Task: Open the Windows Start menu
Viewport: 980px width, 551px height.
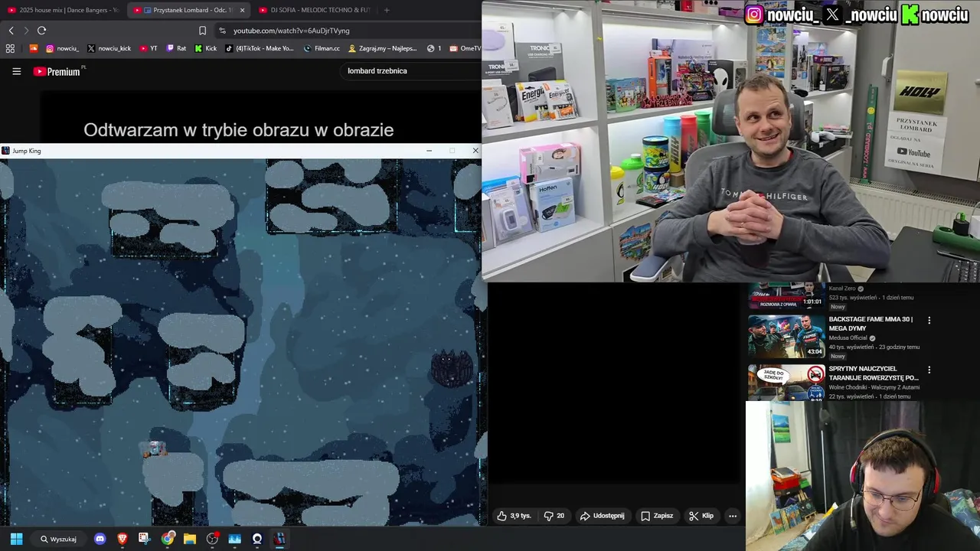Action: tap(16, 539)
